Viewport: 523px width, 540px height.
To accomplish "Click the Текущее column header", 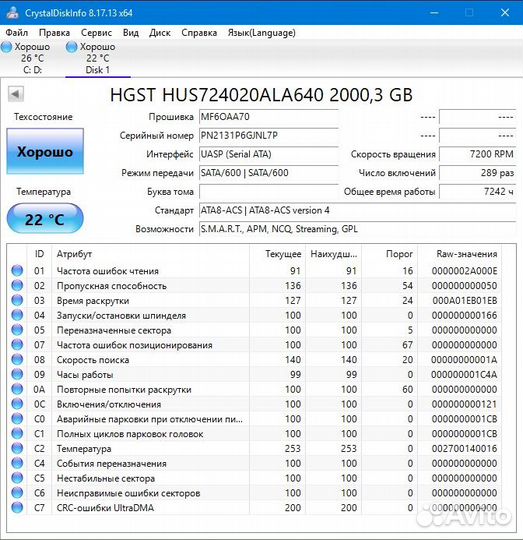I will click(x=278, y=254).
